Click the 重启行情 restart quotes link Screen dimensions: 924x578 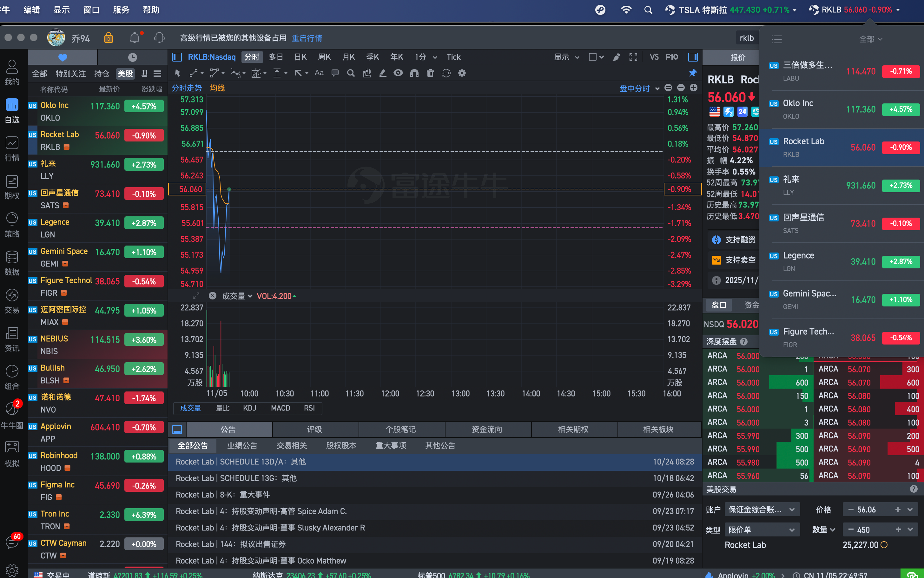pos(307,38)
